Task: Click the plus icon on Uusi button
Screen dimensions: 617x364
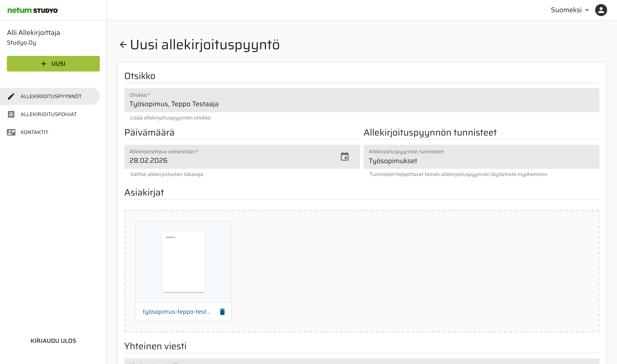Action: [x=44, y=64]
